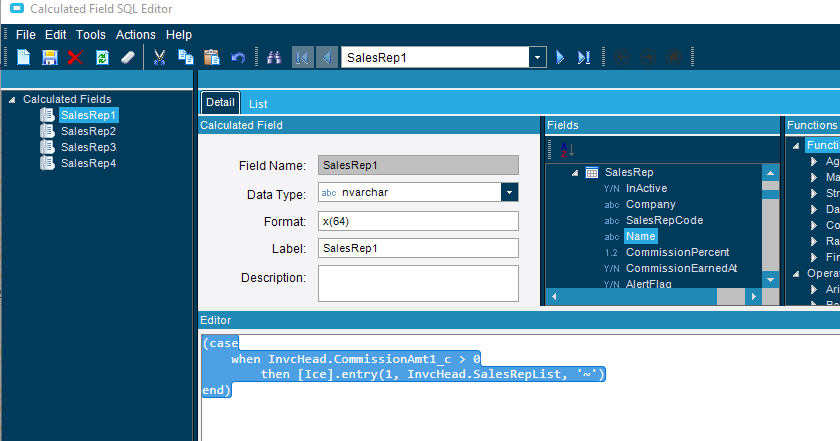Go to previous record arrow icon
840x441 pixels.
pos(327,57)
